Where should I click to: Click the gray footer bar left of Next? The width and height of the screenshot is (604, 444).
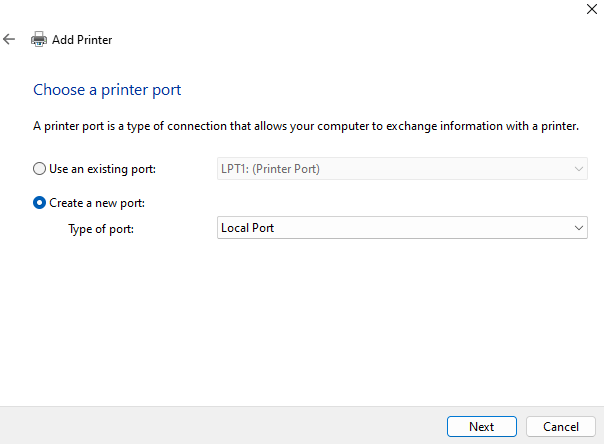point(220,426)
